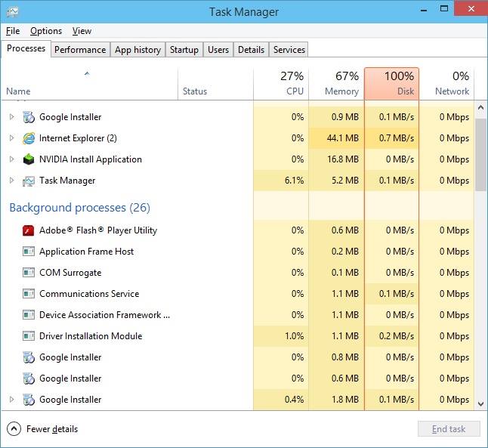This screenshot has width=488, height=448.
Task: Select the Background processes (26) heading
Action: click(x=79, y=208)
